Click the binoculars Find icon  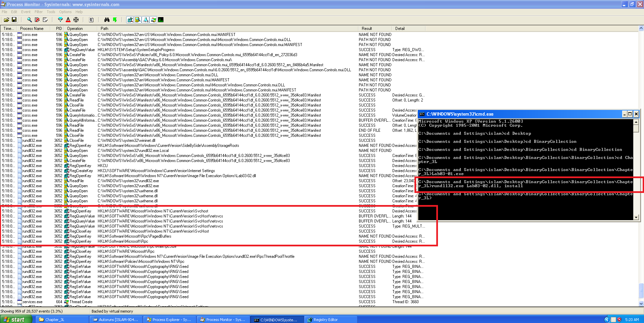107,20
